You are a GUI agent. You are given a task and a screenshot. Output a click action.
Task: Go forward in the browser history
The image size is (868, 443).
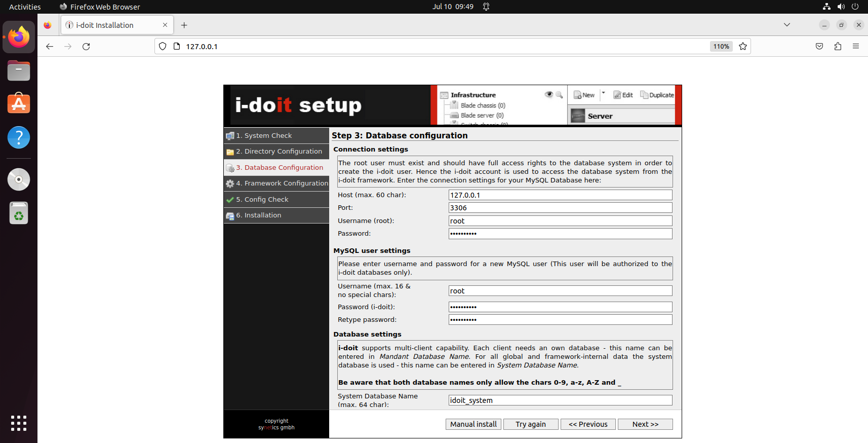tap(68, 47)
